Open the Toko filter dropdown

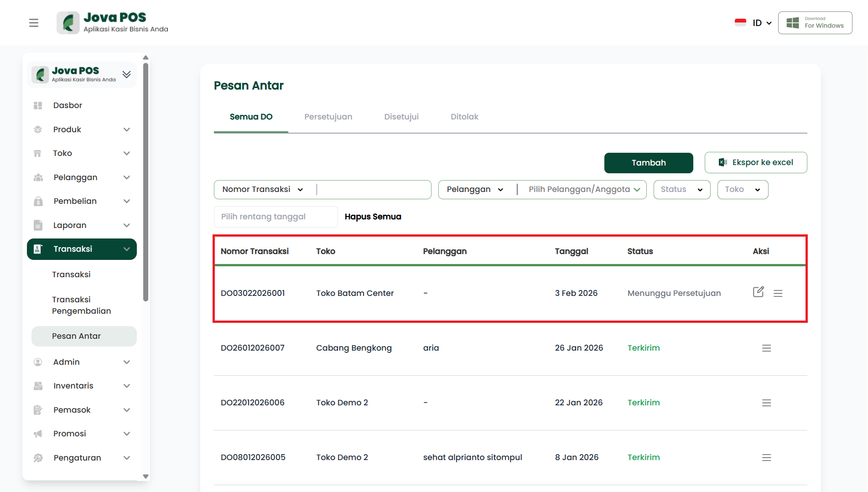742,190
